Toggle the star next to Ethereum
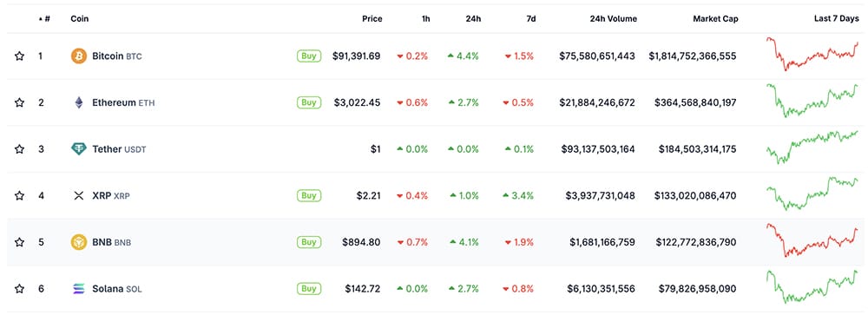 pyautogui.click(x=19, y=102)
